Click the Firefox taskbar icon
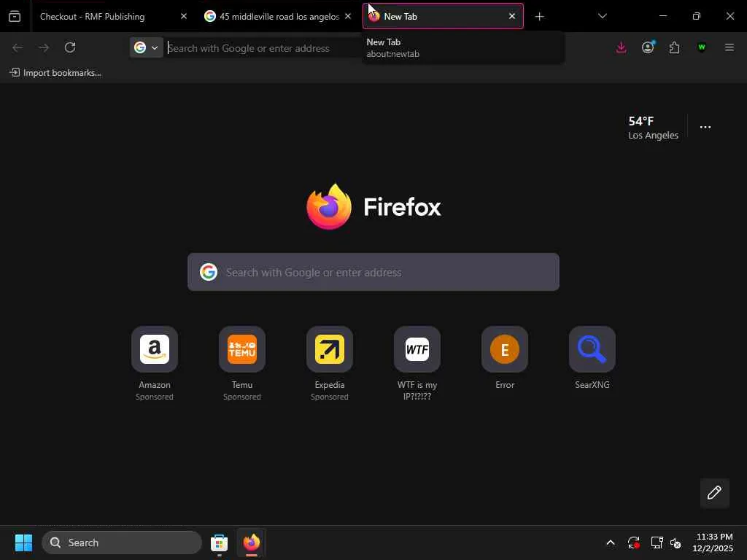Screen dimensions: 747x560 [252, 542]
